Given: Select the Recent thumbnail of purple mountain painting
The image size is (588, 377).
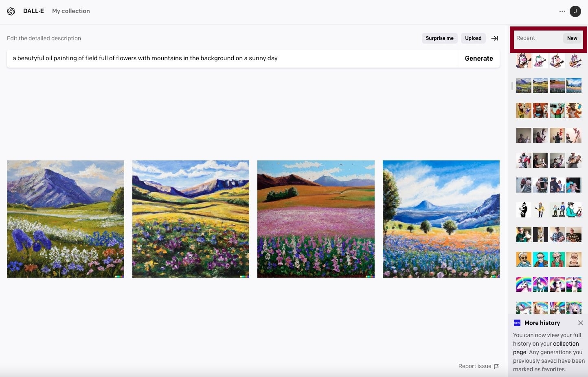Looking at the screenshot, I should click(x=524, y=86).
